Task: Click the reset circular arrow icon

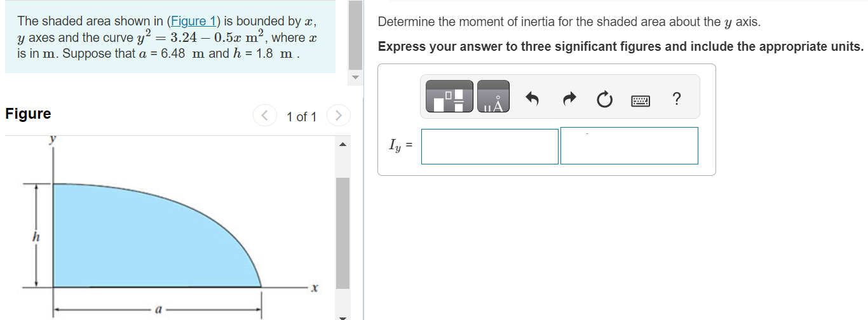Action: 605,99
